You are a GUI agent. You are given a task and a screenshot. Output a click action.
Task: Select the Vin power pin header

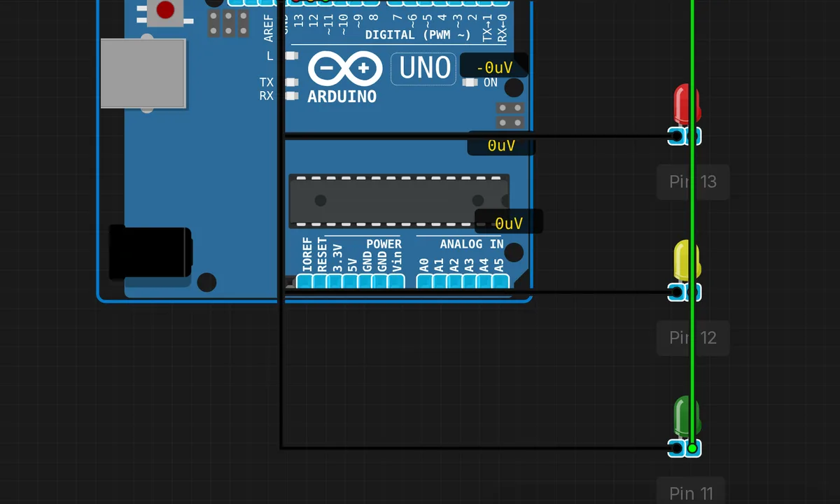coord(397,281)
